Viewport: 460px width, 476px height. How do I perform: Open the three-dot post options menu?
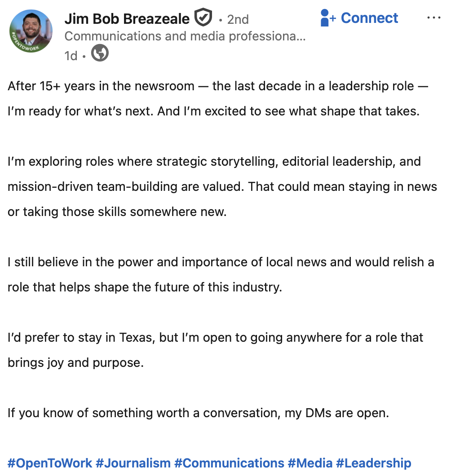click(433, 18)
